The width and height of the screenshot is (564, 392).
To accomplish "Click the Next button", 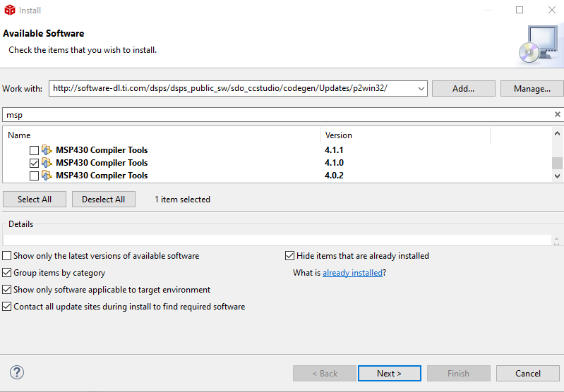I will pos(390,373).
